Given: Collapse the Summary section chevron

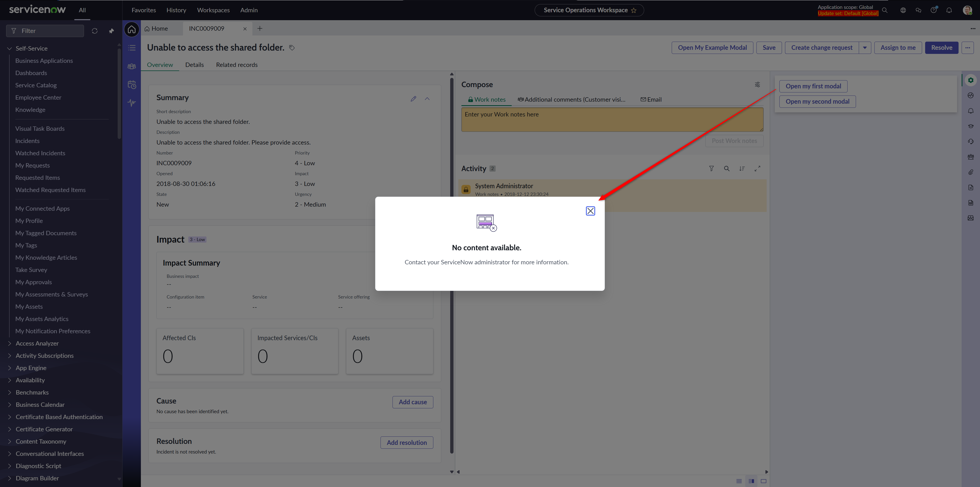Looking at the screenshot, I should click(427, 99).
